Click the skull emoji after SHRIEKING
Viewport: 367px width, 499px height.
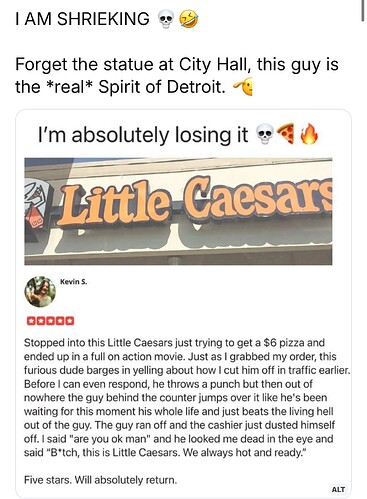click(166, 19)
